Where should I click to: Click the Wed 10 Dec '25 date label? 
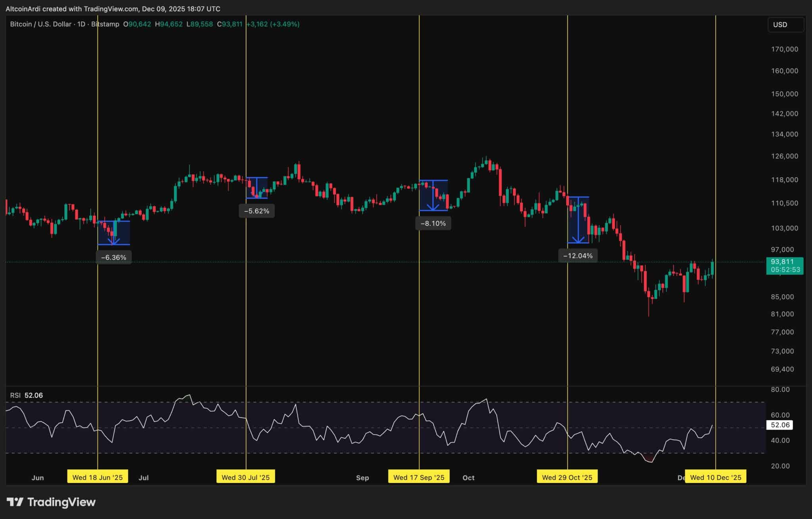[715, 477]
